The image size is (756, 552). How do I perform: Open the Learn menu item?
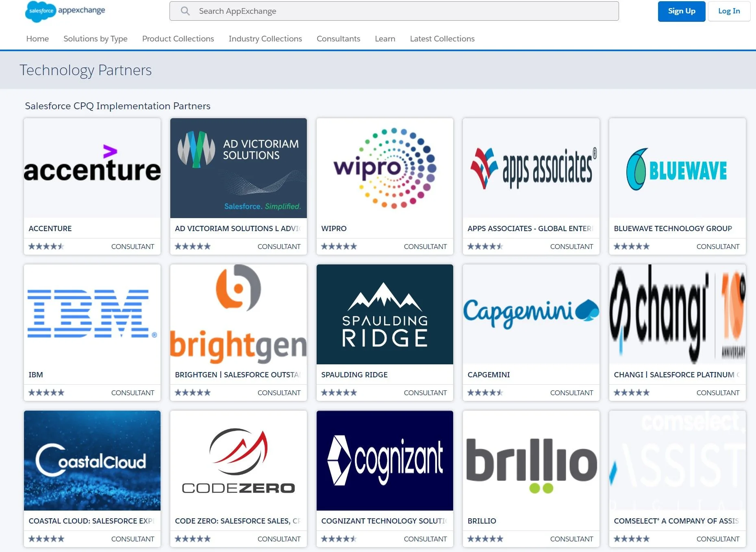(385, 39)
